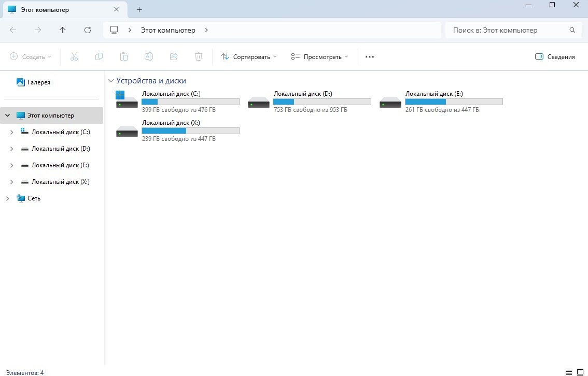Click text 239 ГБ свободно из 447 ГБ
The width and height of the screenshot is (588, 376).
[x=179, y=139]
